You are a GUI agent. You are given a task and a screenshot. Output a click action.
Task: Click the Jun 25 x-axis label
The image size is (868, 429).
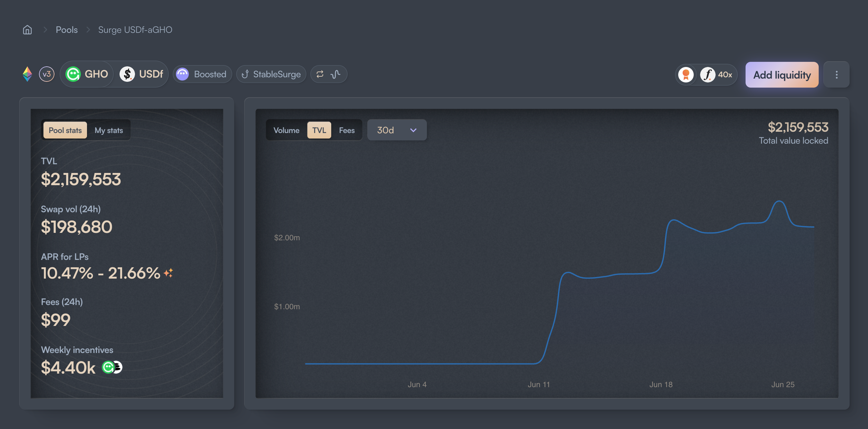coord(783,384)
